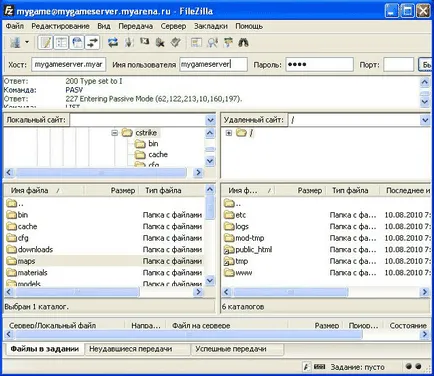Image resolution: width=434 pixels, height=376 pixels.
Task: Open the Site Manager icon
Action: [15, 43]
